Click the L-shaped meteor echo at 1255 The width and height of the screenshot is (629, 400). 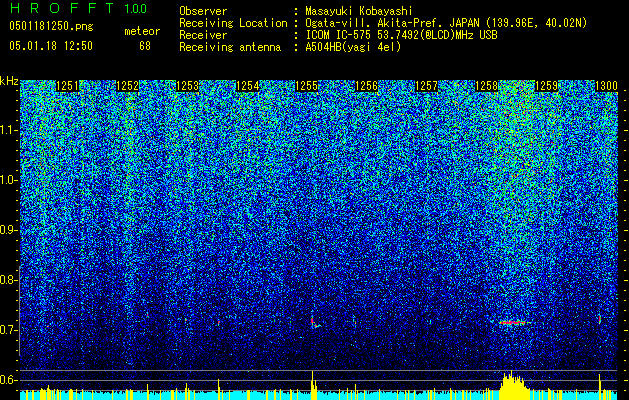(x=315, y=322)
